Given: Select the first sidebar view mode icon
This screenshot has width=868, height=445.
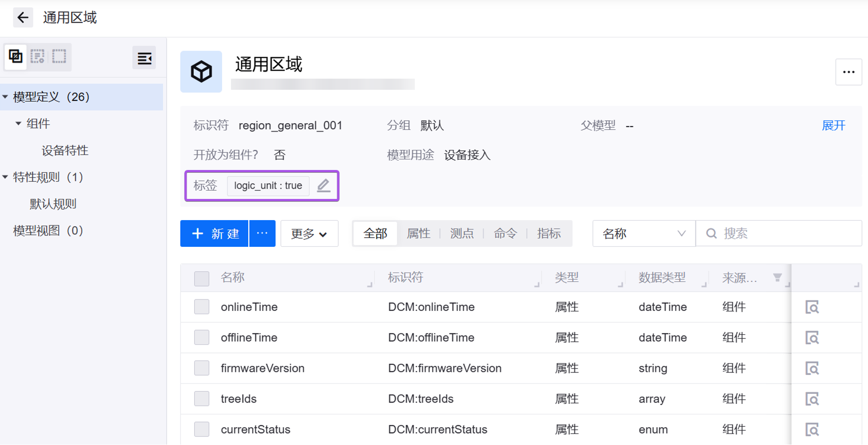Looking at the screenshot, I should pos(16,56).
